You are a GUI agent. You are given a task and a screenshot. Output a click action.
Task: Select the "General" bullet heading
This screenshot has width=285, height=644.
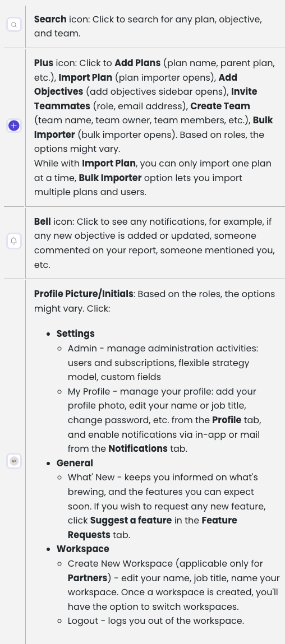tap(75, 463)
